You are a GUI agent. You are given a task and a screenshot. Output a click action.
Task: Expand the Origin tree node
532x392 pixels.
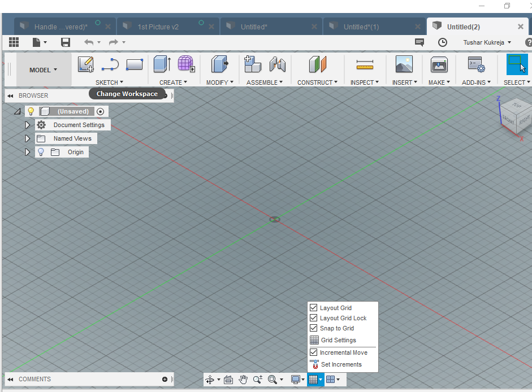tap(27, 153)
